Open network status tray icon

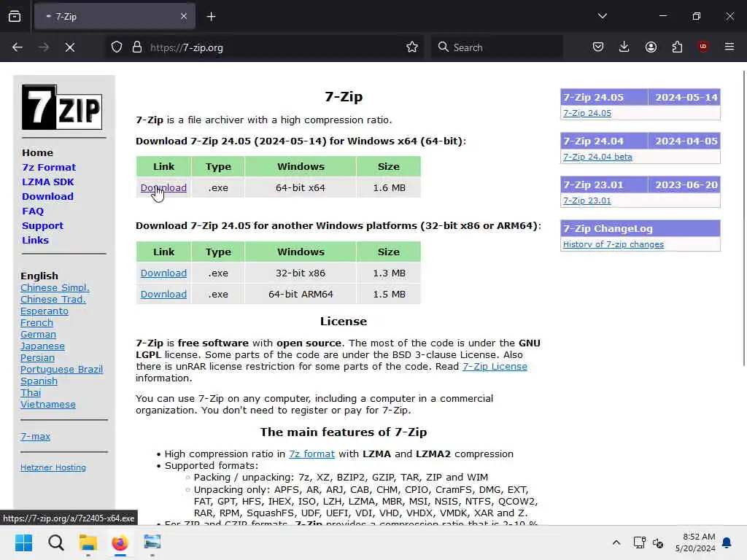pos(639,542)
